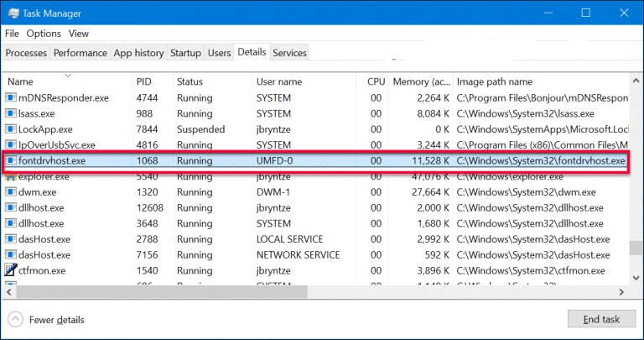The width and height of the screenshot is (644, 340).
Task: Open the File menu
Action: (x=12, y=34)
